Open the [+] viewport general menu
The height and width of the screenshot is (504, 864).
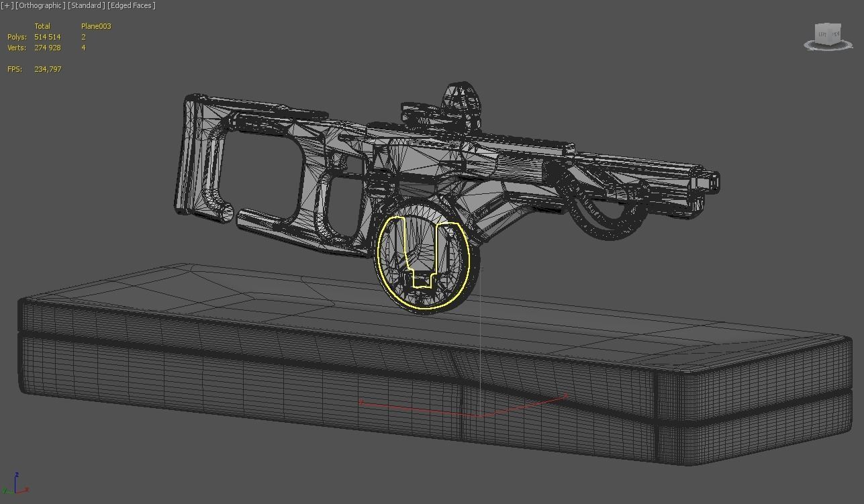(x=7, y=5)
